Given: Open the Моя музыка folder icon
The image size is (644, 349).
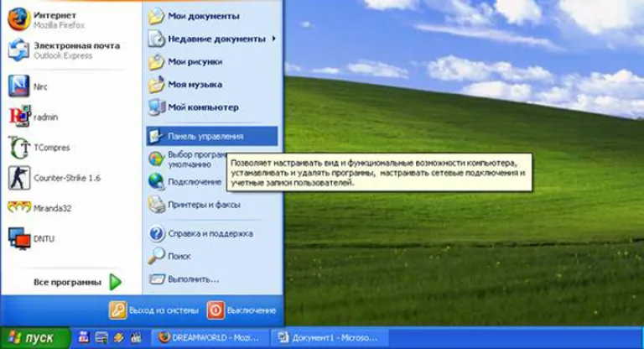Looking at the screenshot, I should [156, 85].
